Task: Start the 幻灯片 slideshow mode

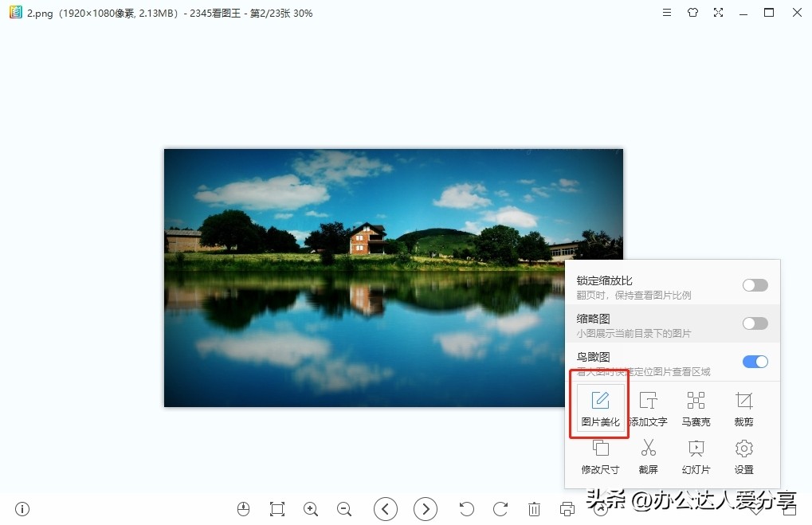Action: tap(696, 456)
